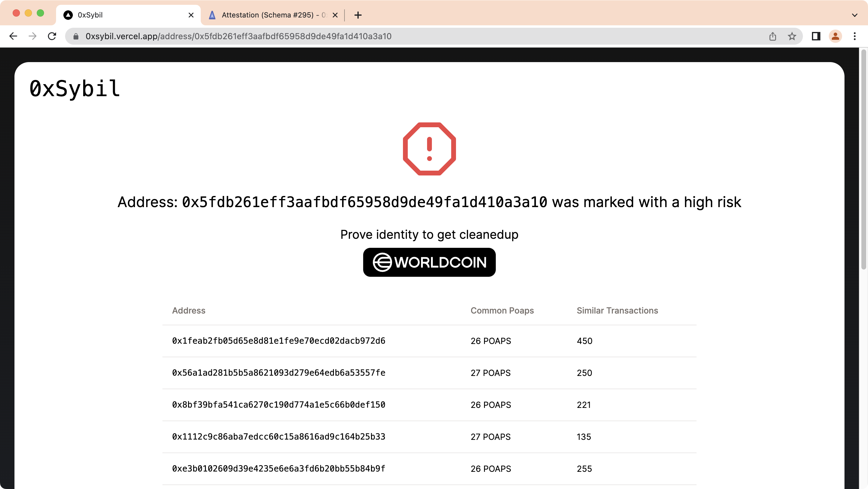Screen dimensions: 868x489
Task: Click the Common Poaps column header
Action: [x=502, y=311]
